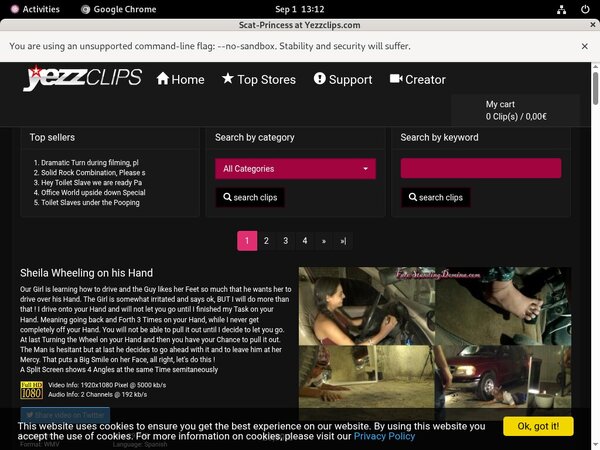
Task: Go to page 2 of results
Action: [266, 241]
